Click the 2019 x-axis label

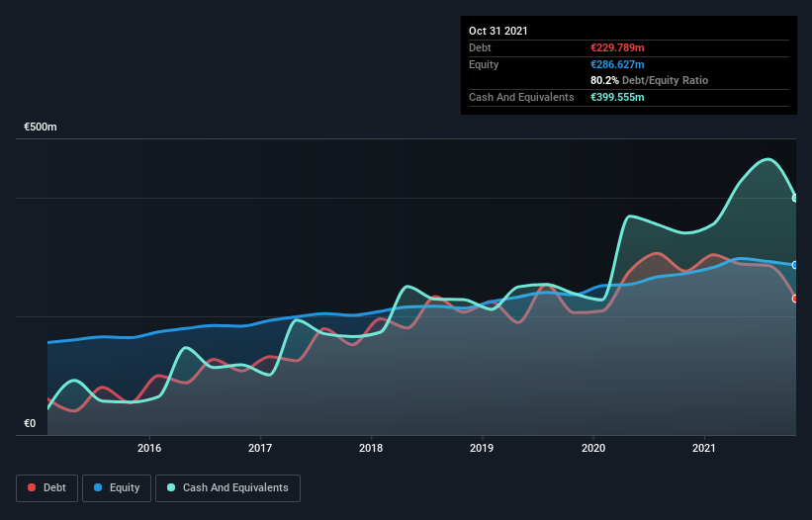(482, 448)
